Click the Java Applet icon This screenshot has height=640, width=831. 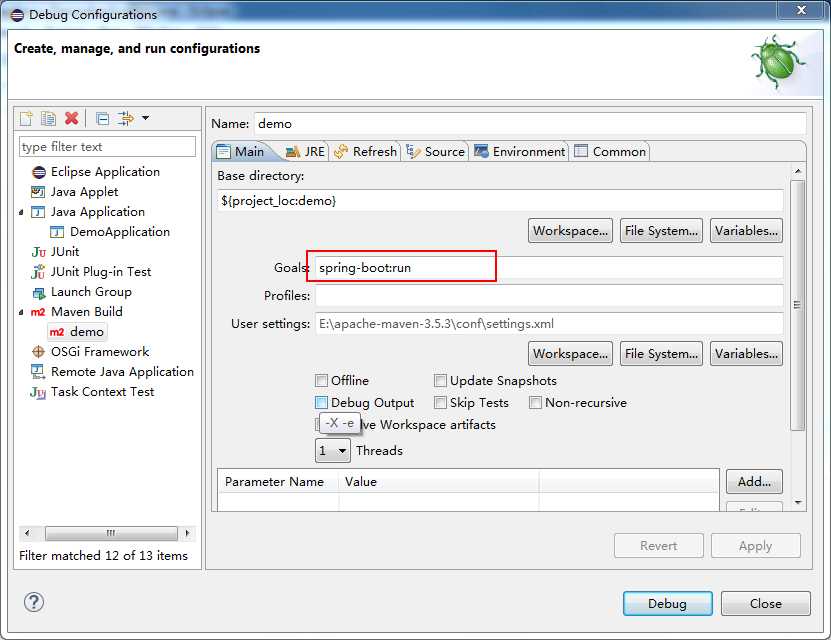(38, 192)
